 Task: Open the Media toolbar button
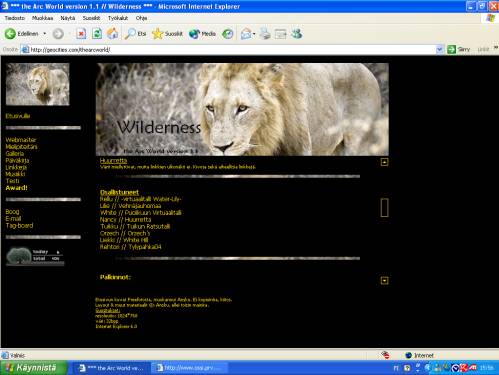(x=202, y=34)
